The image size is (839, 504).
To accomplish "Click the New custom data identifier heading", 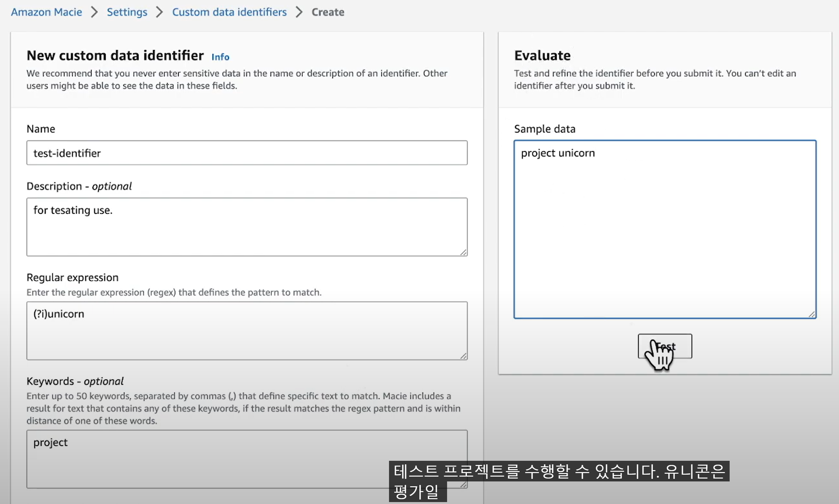I will pos(115,55).
